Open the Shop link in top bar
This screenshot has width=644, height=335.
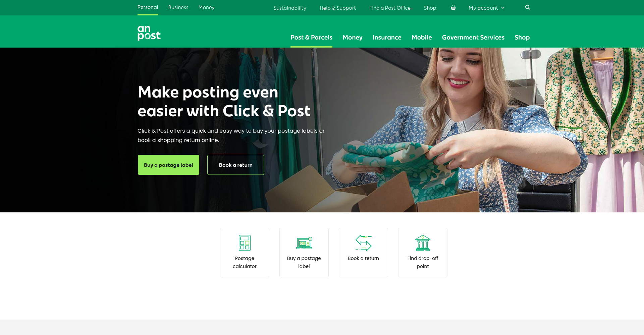430,8
